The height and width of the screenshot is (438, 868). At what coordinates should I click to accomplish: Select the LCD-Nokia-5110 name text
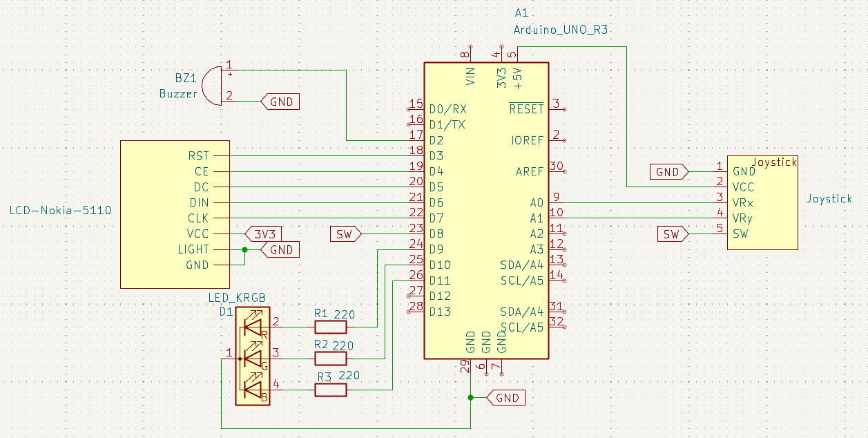pos(61,209)
